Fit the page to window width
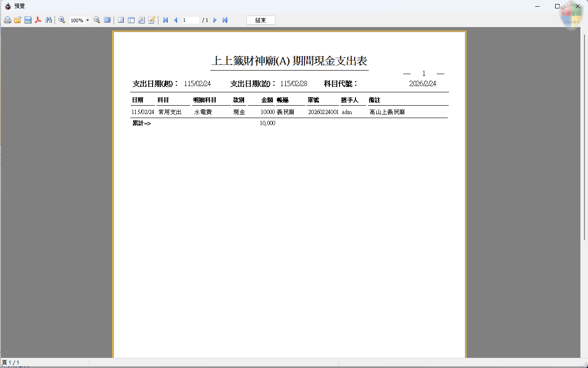 [107, 20]
